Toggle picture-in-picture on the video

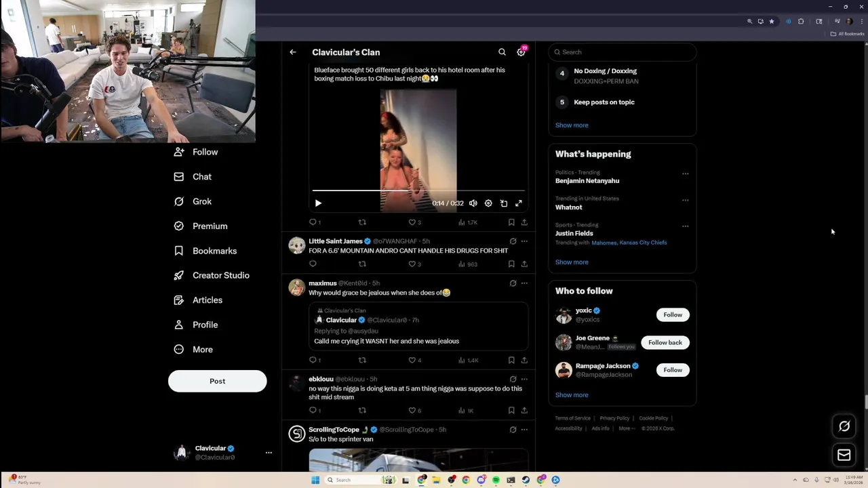(504, 203)
